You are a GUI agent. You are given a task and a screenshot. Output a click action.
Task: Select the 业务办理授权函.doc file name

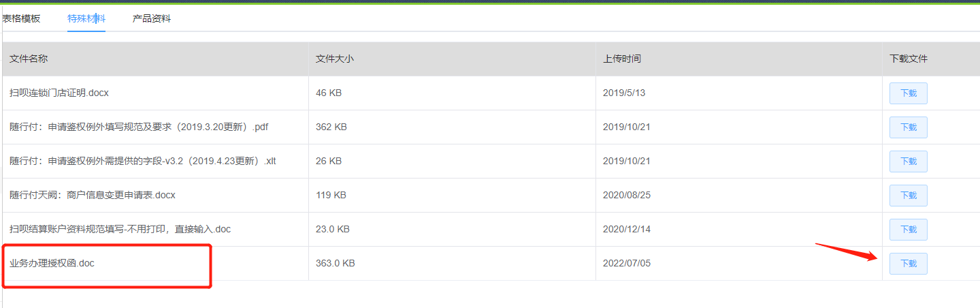[x=52, y=263]
